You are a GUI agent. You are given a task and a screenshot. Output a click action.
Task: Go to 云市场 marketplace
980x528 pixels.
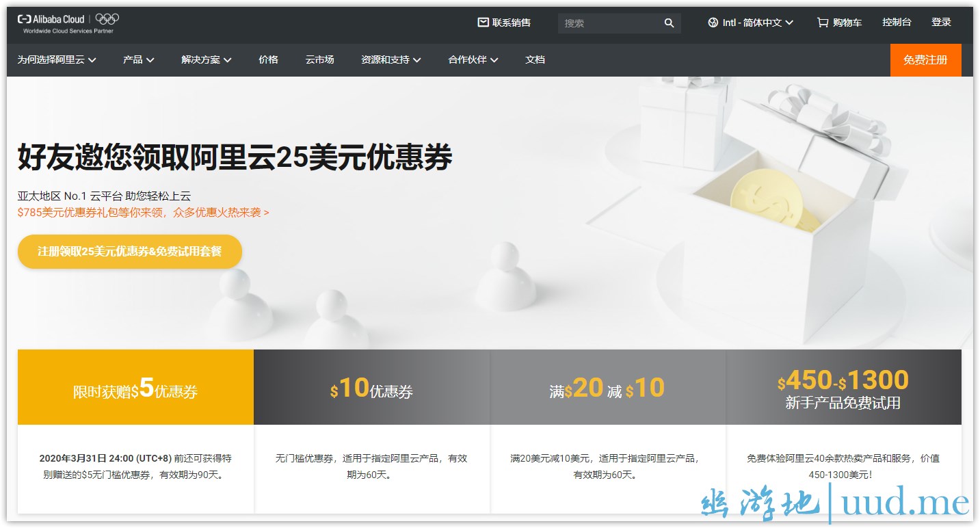(319, 60)
